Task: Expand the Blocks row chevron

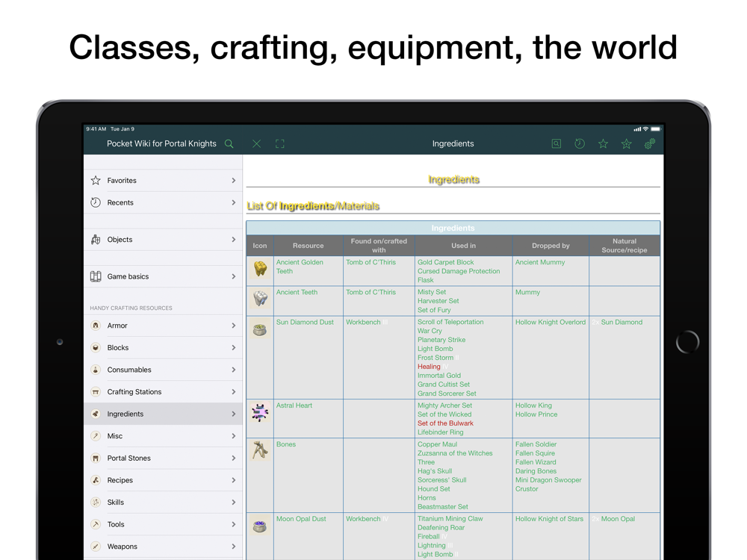Action: (233, 348)
